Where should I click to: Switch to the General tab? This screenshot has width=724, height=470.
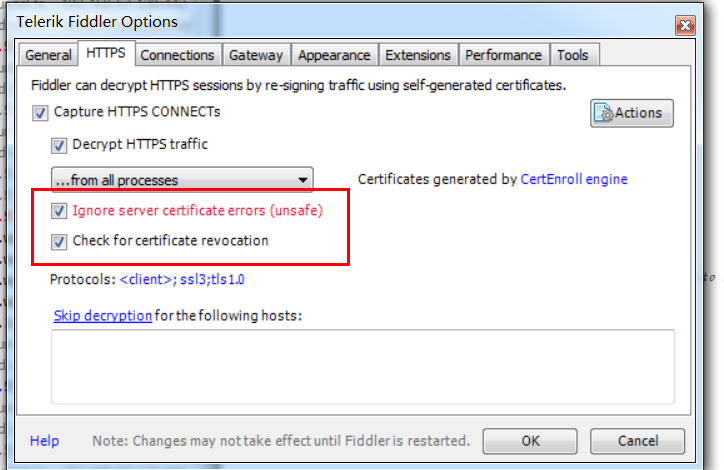tap(48, 55)
